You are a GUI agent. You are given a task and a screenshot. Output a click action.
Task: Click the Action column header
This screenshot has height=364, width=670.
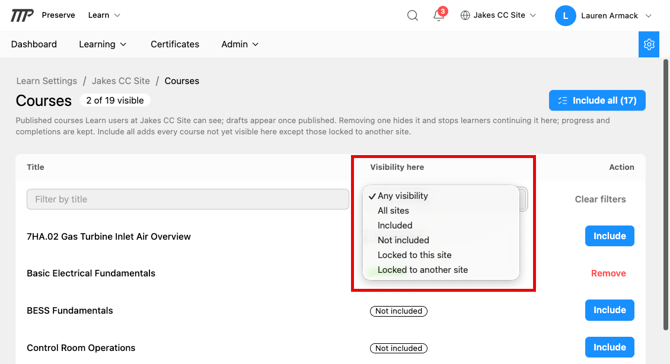coord(621,167)
